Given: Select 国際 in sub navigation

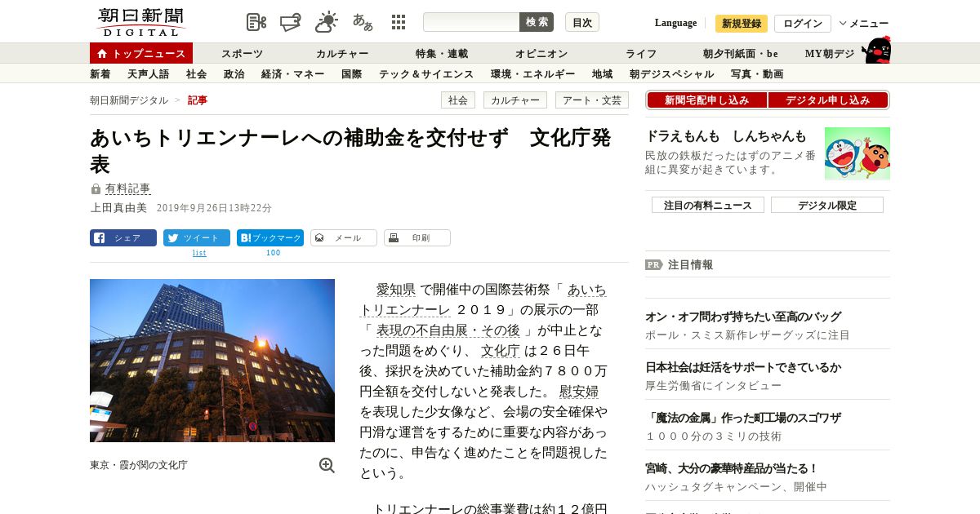Looking at the screenshot, I should click(352, 74).
